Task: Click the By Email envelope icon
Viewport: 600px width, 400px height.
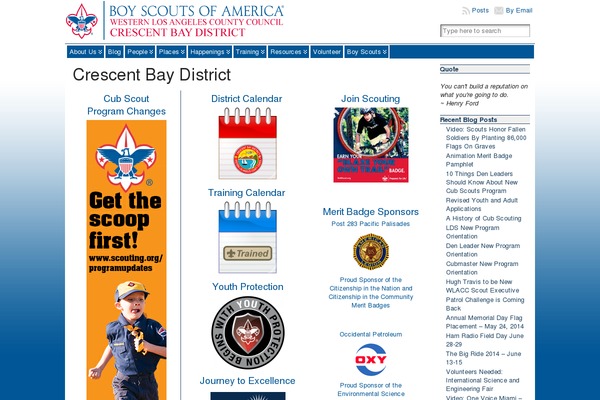Action: click(x=499, y=11)
